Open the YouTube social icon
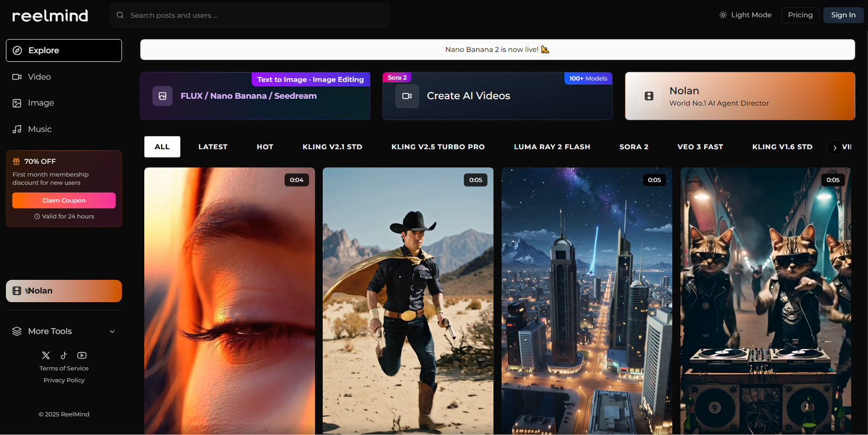This screenshot has height=435, width=868. click(x=82, y=355)
